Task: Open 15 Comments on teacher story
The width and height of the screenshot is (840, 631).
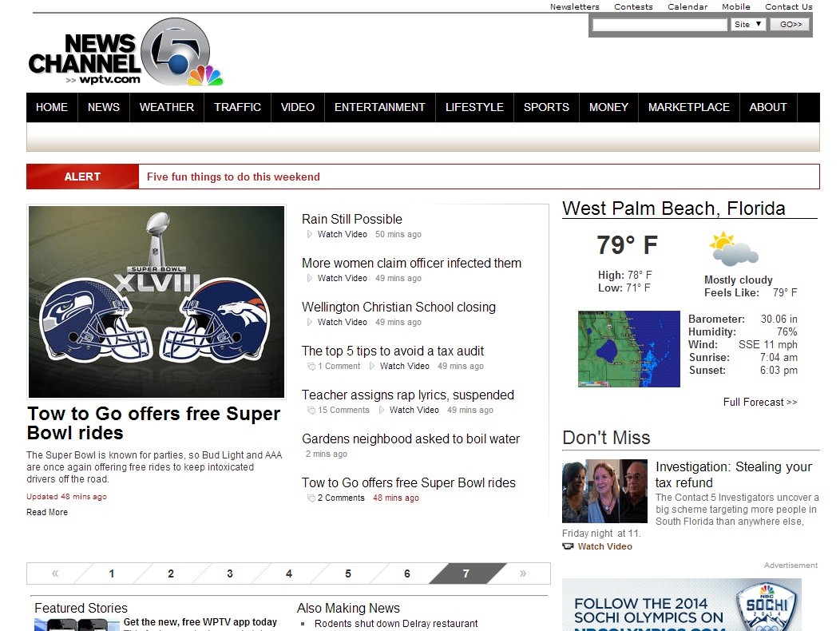Action: (x=343, y=410)
